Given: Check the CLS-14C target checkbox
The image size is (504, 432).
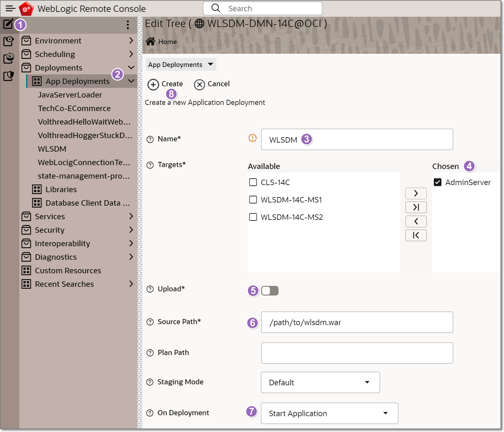Looking at the screenshot, I should click(253, 182).
